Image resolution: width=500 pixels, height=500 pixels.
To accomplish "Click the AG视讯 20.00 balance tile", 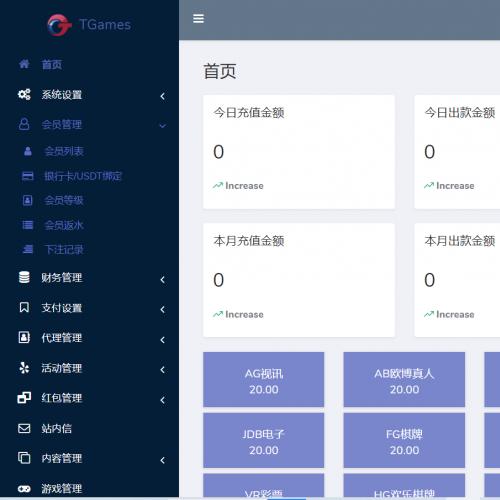I will coord(264,380).
